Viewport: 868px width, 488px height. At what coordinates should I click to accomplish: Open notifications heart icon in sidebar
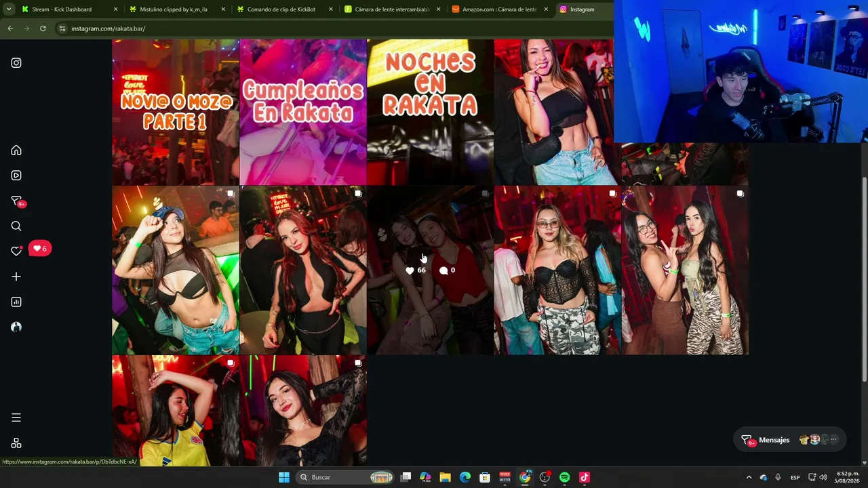pyautogui.click(x=16, y=251)
